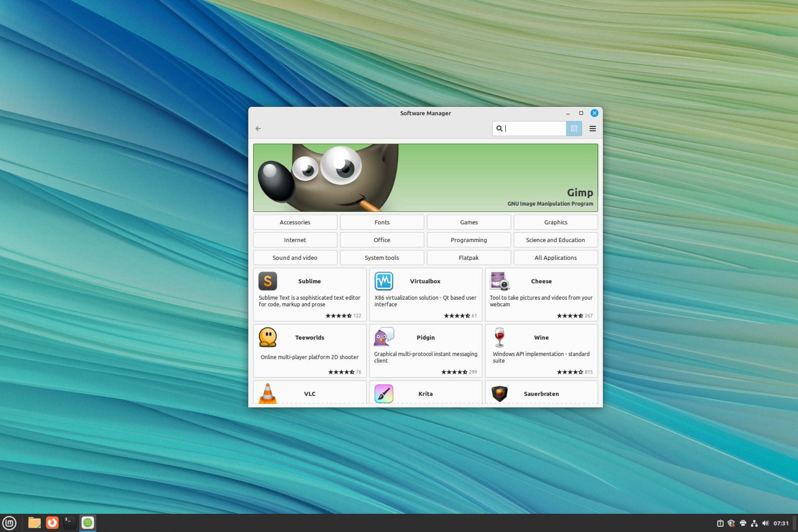Screen dimensions: 798x532
Task: Open the VLC traffic cone icon
Action: tap(268, 394)
